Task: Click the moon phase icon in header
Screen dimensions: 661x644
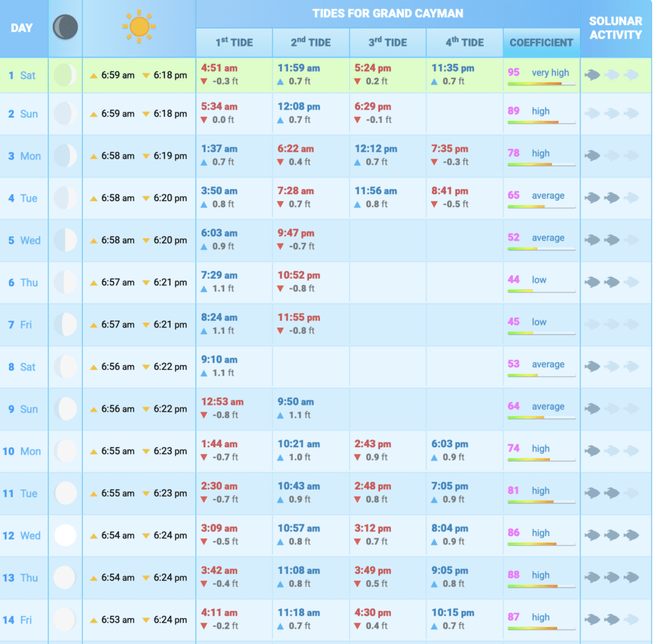Action: tap(65, 28)
